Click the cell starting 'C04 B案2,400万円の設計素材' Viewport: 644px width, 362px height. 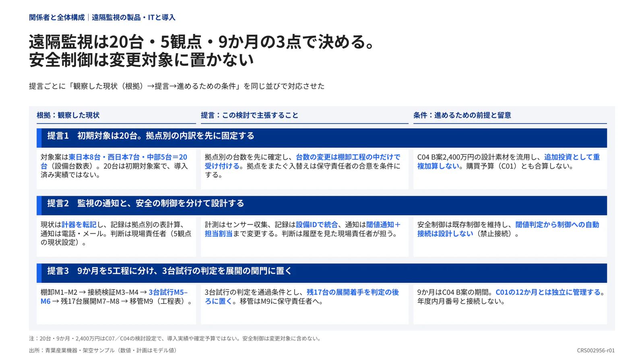click(510, 169)
